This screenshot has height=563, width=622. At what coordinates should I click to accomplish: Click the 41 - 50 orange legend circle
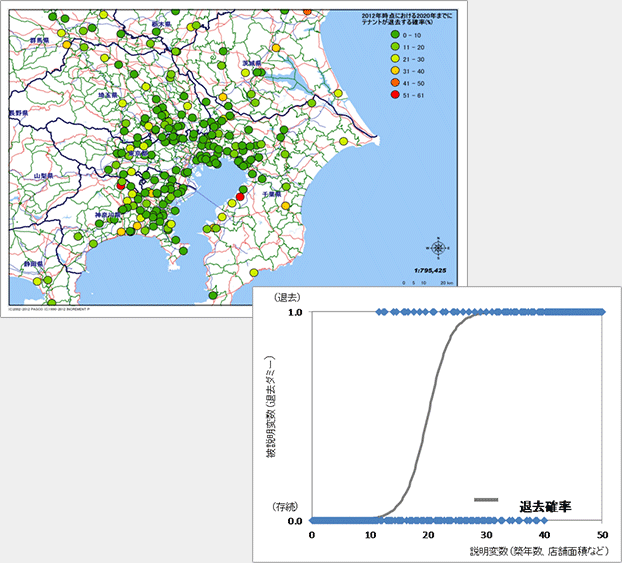click(x=370, y=80)
